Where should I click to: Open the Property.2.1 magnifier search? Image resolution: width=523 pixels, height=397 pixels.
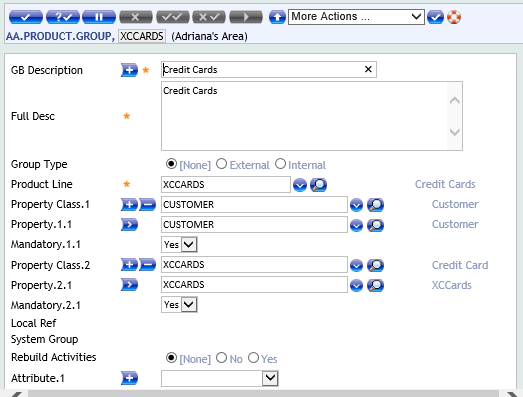click(x=376, y=285)
